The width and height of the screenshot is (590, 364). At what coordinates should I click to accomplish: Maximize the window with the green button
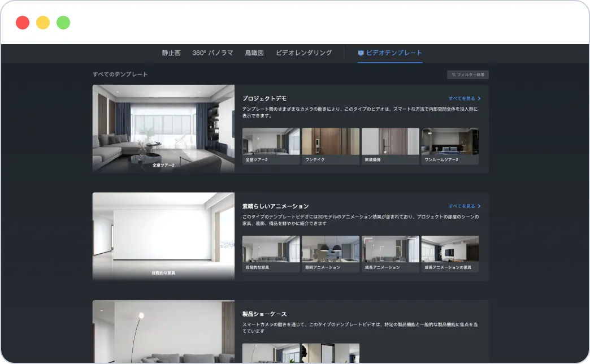(63, 23)
